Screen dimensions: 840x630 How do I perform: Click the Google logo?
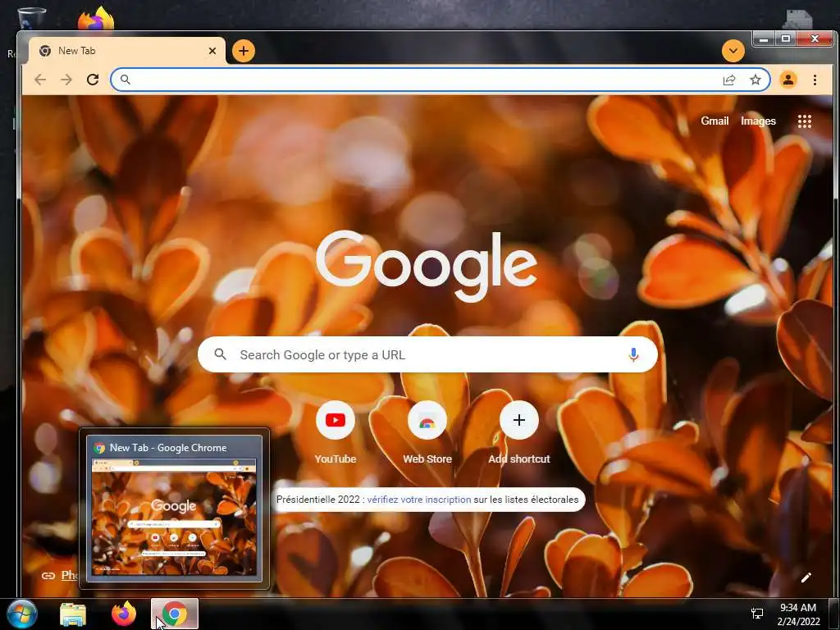[x=427, y=265]
